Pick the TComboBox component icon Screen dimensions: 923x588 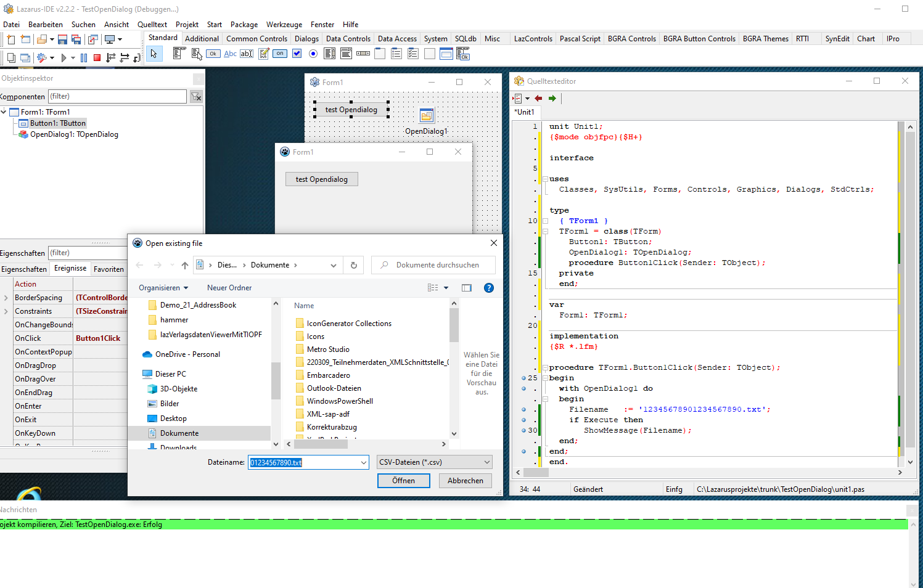[347, 54]
